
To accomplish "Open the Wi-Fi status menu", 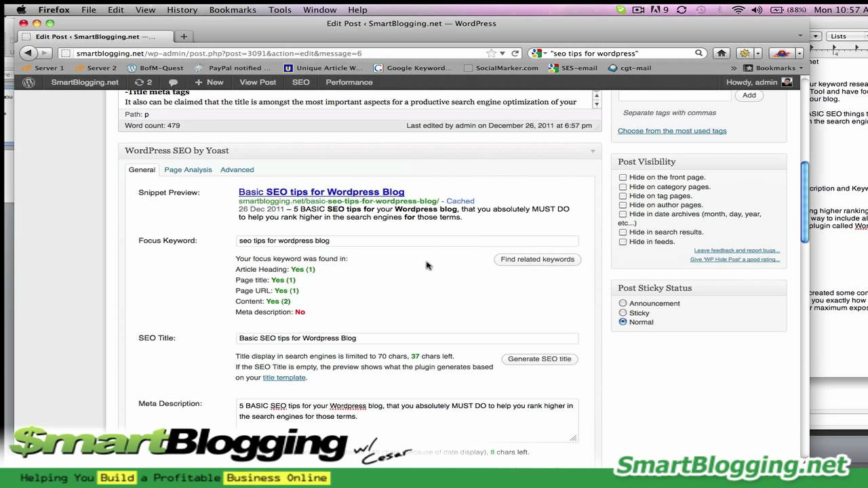I will pos(738,9).
